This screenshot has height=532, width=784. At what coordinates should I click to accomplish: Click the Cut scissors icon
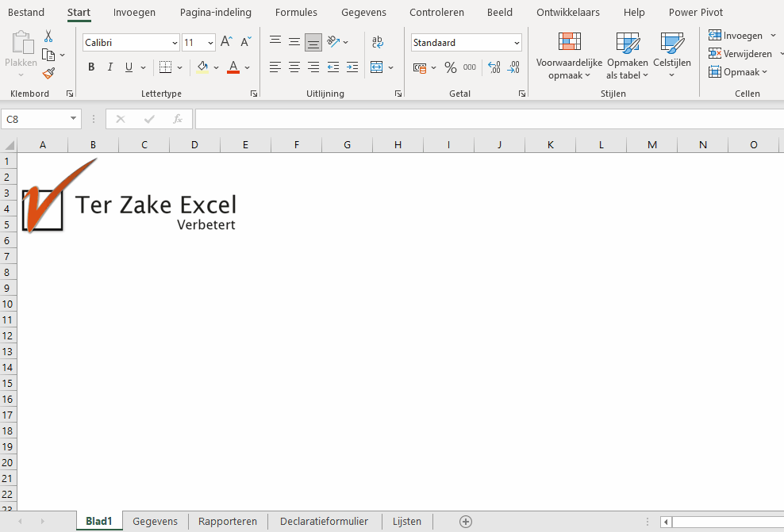click(48, 36)
